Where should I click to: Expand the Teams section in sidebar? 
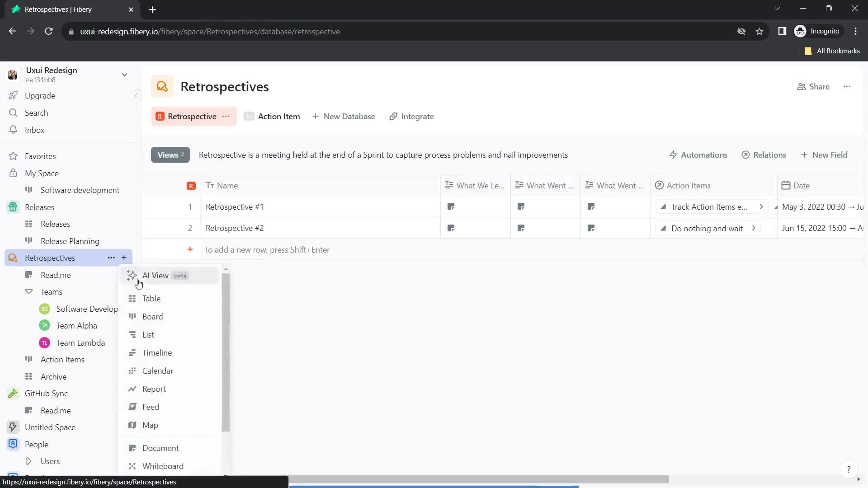click(x=28, y=292)
